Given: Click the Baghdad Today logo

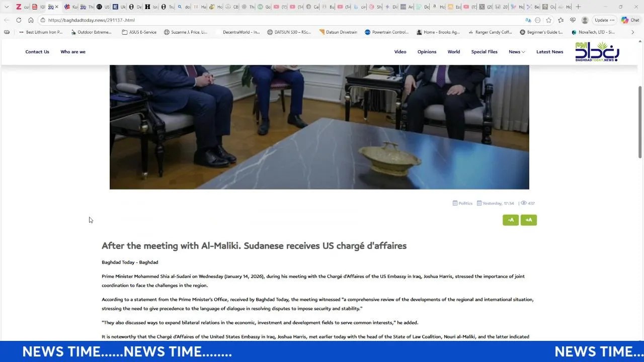Looking at the screenshot, I should coord(597,52).
